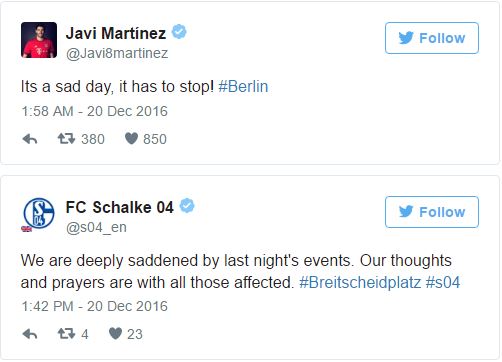Click FC Schalke 04's verified badge

click(x=187, y=206)
